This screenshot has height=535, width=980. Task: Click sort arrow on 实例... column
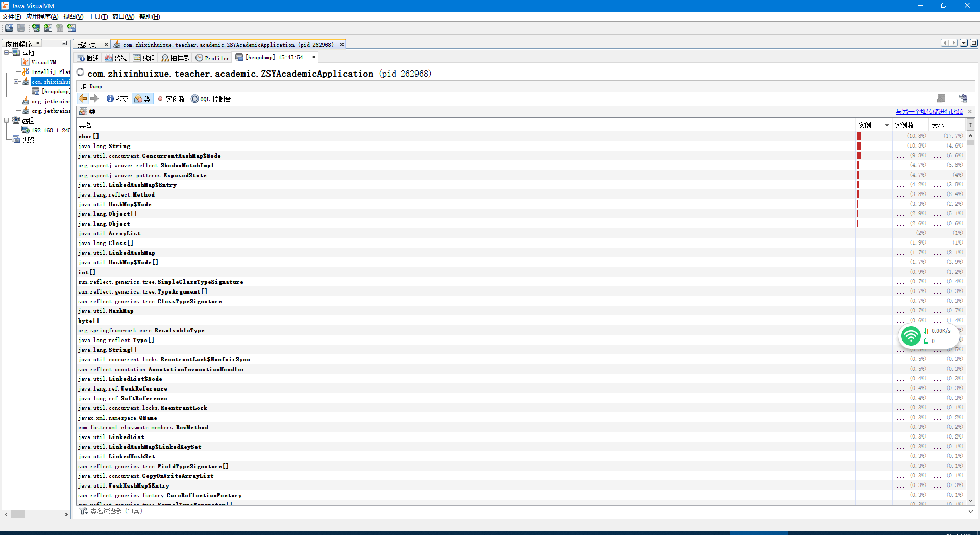point(887,125)
